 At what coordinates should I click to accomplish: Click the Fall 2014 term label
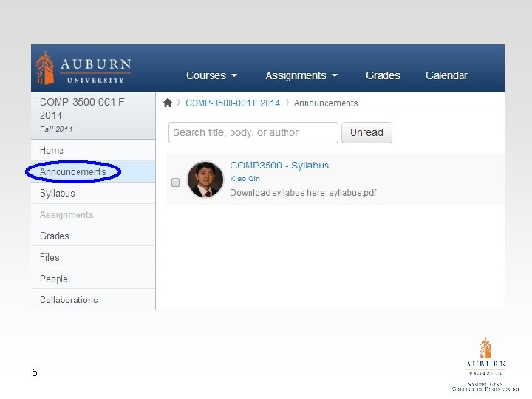pyautogui.click(x=56, y=129)
